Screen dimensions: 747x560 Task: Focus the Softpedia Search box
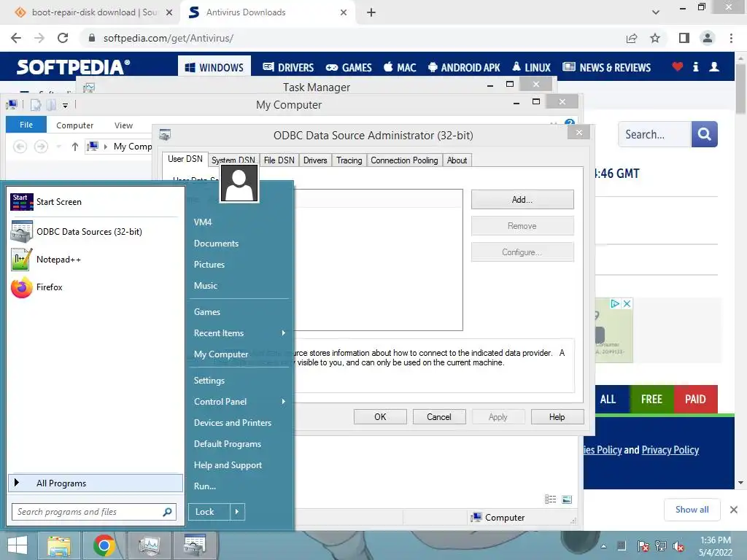click(x=654, y=134)
